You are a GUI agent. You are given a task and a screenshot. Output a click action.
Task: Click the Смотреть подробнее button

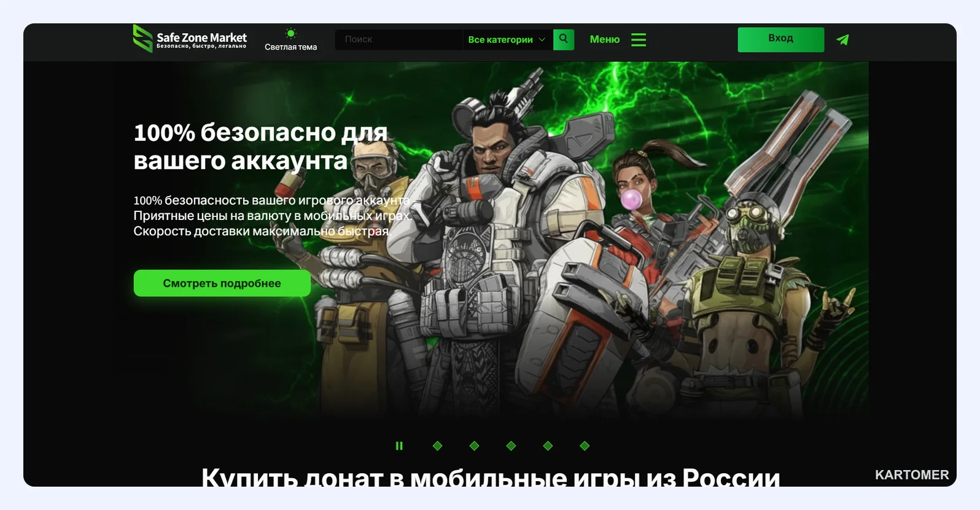click(222, 283)
